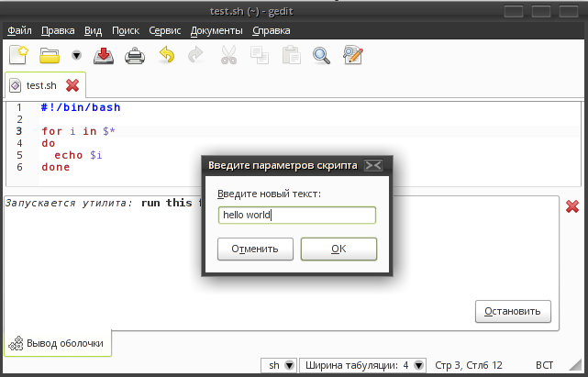Open the Сервис menu
The width and height of the screenshot is (588, 377).
[x=165, y=30]
